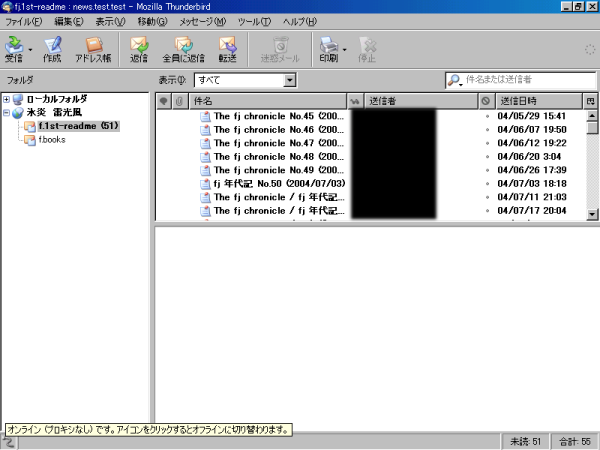Expand the ローカルフォルダ tree node
The width and height of the screenshot is (600, 450).
tap(6, 99)
